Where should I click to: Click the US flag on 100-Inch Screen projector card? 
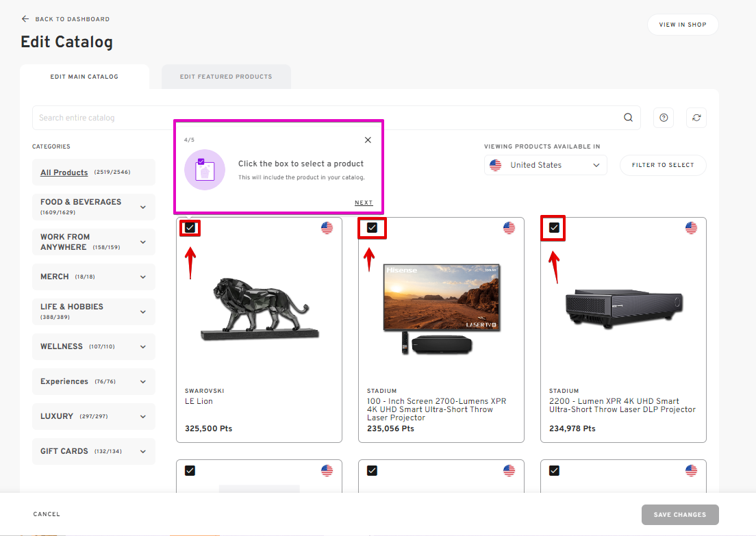pos(509,227)
